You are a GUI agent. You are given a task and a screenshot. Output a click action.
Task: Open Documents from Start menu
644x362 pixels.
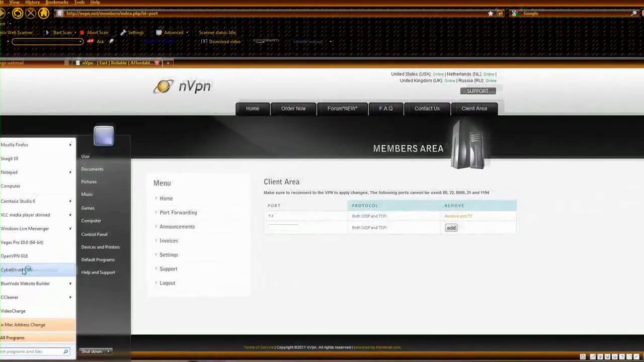click(92, 169)
